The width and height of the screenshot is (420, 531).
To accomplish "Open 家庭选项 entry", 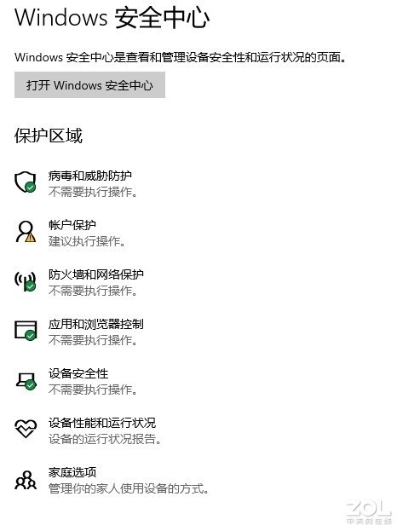I will click(72, 472).
